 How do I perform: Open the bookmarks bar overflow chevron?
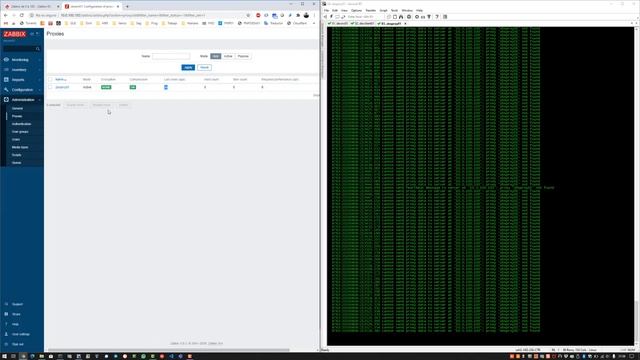click(314, 23)
